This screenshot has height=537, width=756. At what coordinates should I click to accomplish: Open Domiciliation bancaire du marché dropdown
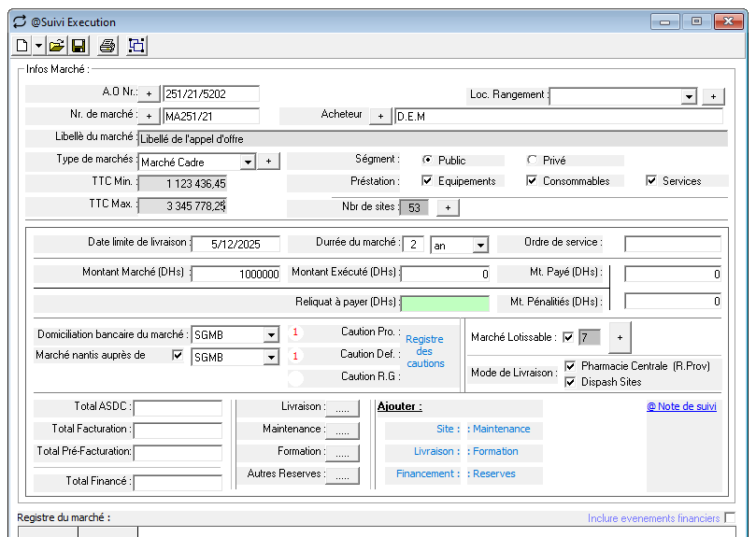pos(270,335)
